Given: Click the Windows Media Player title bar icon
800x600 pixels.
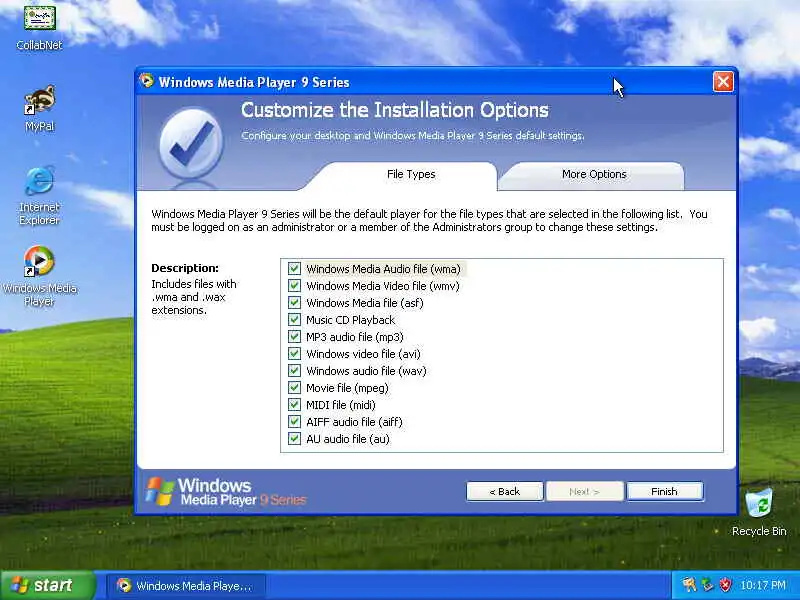Looking at the screenshot, I should pos(147,81).
